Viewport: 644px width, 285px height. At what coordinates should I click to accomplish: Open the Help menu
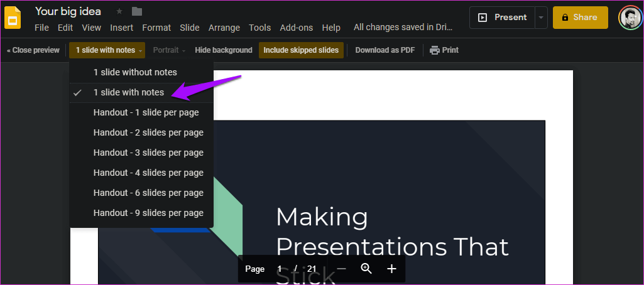click(x=331, y=28)
